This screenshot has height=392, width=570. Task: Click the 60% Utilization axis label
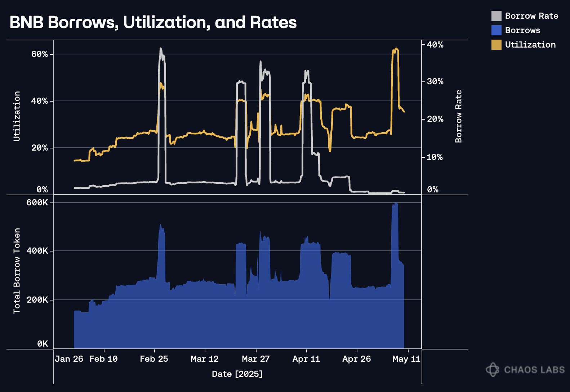click(x=39, y=54)
